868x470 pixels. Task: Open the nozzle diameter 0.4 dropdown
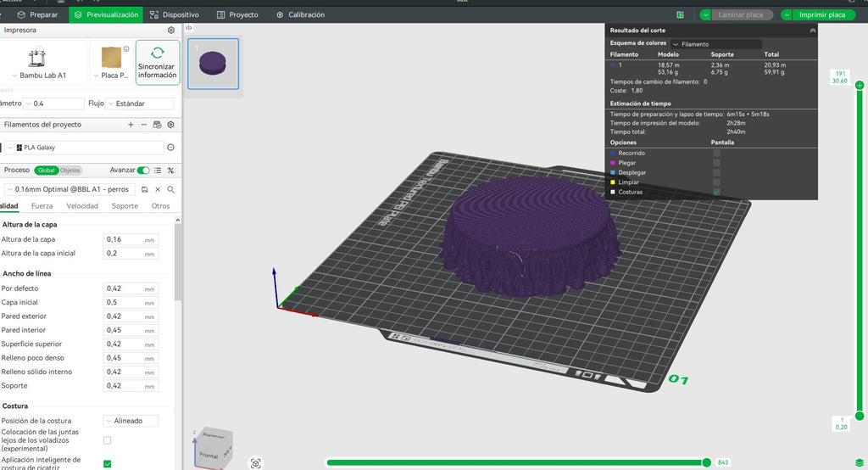pyautogui.click(x=54, y=104)
